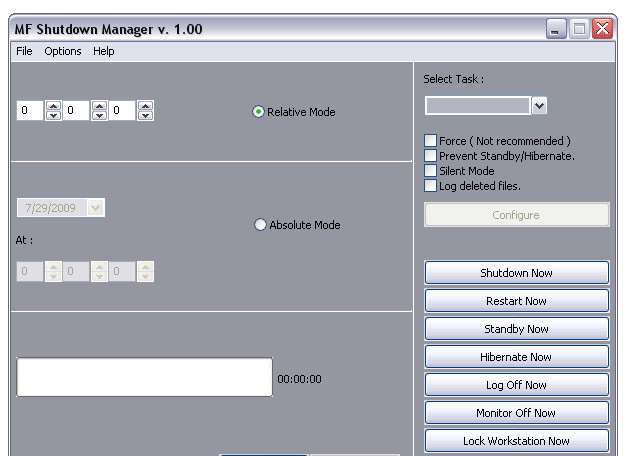Open the Options menu
The height and width of the screenshot is (456, 637).
pyautogui.click(x=63, y=51)
